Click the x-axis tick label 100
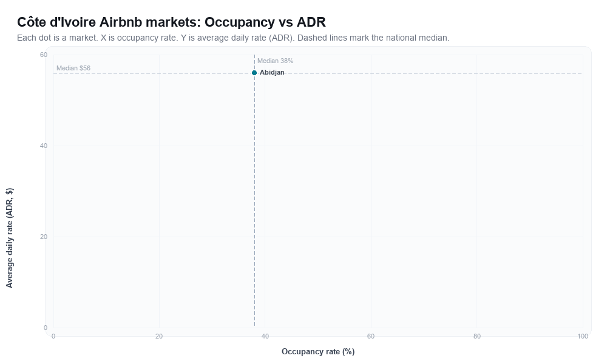607x364 pixels. (x=583, y=337)
